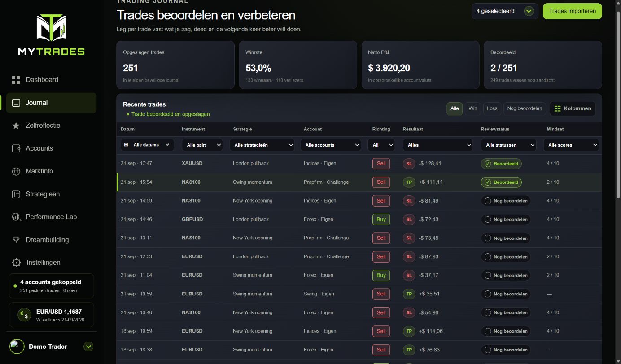Toggle Beoordeeld status on NAS100 15:54 trade

501,182
